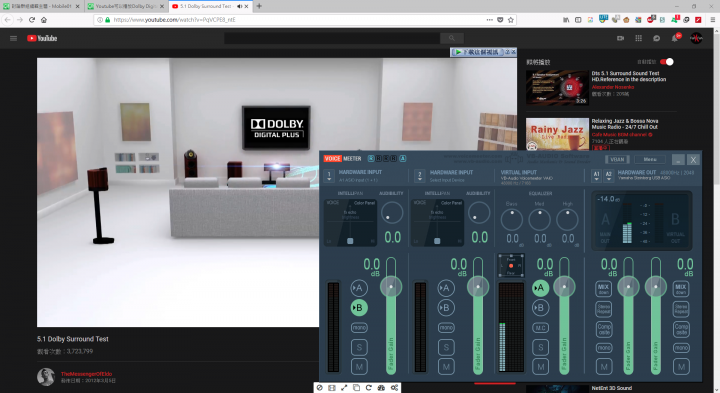This screenshot has width=720, height=393.
Task: Open A2 hardware out device selector
Action: tap(608, 176)
